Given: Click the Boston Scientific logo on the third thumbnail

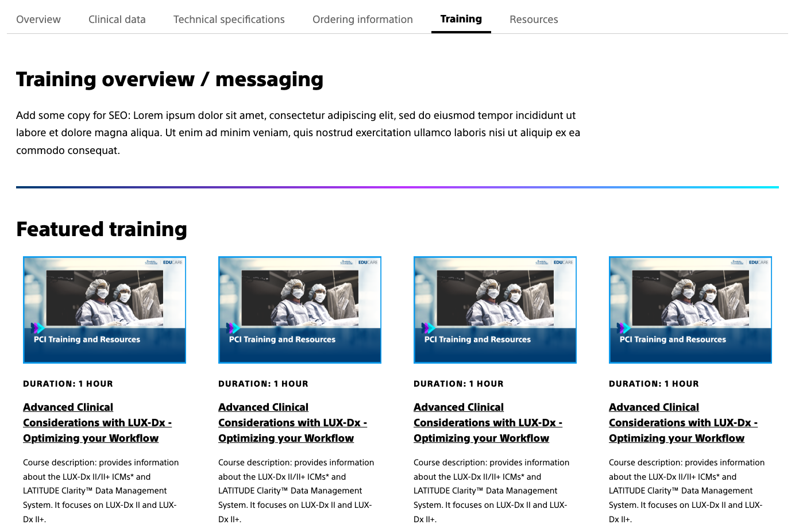Looking at the screenshot, I should click(x=542, y=262).
